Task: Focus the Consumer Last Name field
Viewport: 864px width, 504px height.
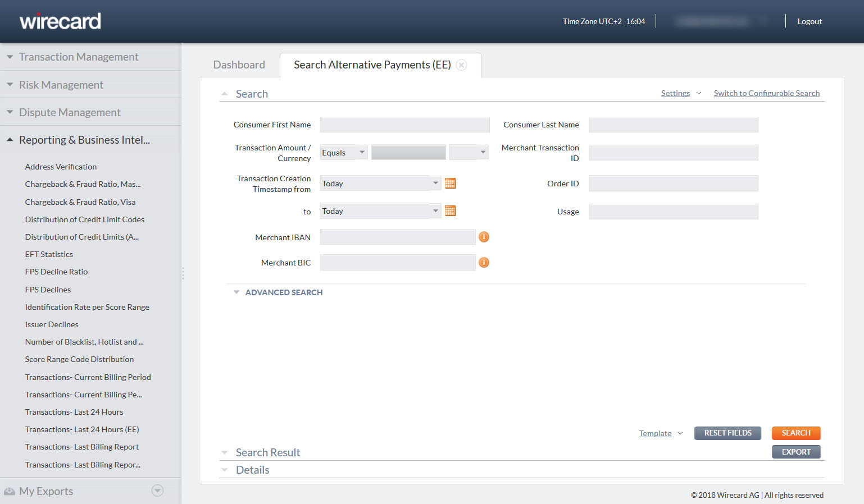Action: click(674, 125)
